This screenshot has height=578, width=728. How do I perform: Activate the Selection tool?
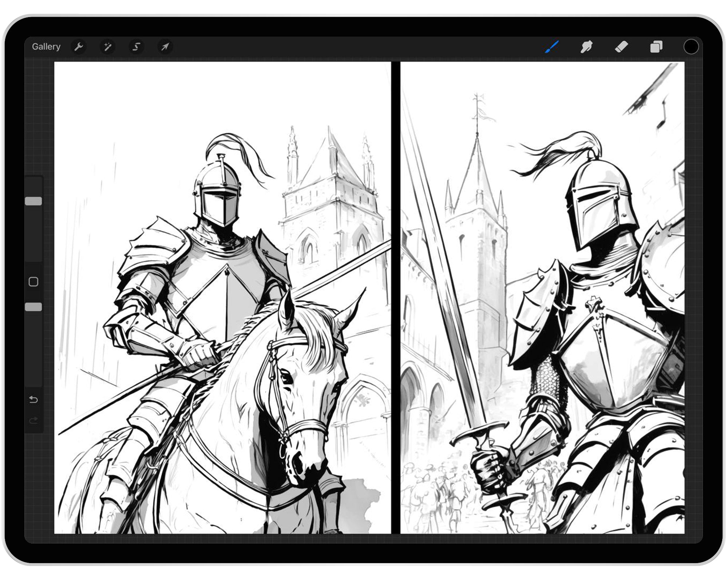point(136,47)
